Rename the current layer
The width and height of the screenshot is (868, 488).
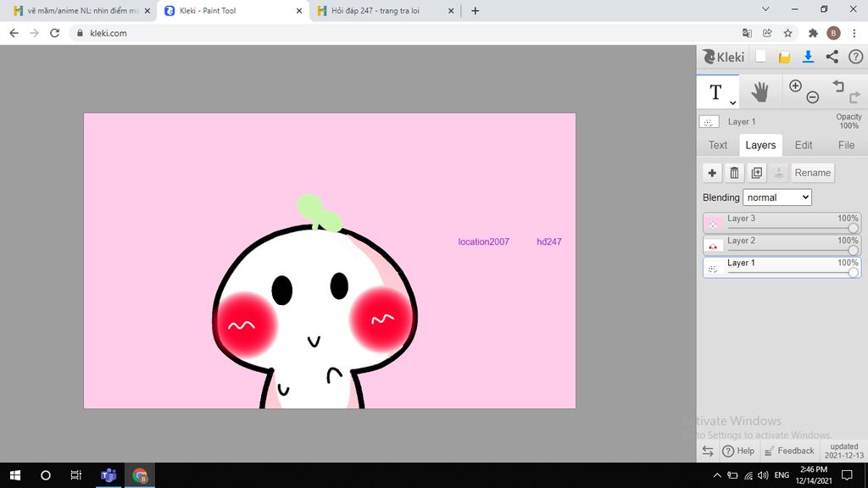[813, 173]
